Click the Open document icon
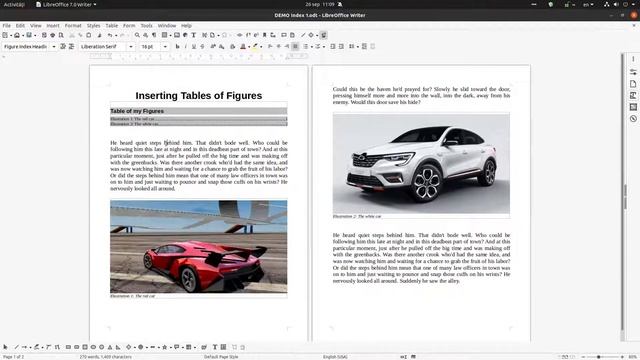The width and height of the screenshot is (640, 360). 17,36
